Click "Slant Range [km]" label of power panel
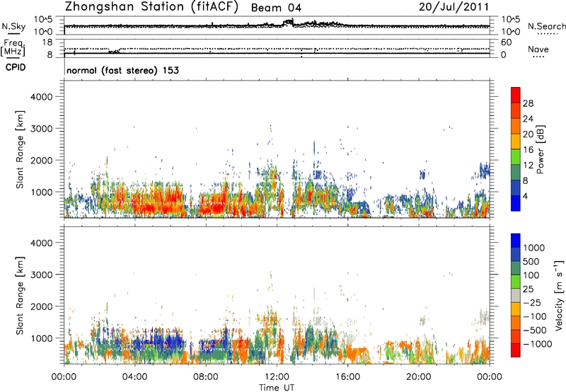The height and width of the screenshot is (392, 566). [20, 149]
